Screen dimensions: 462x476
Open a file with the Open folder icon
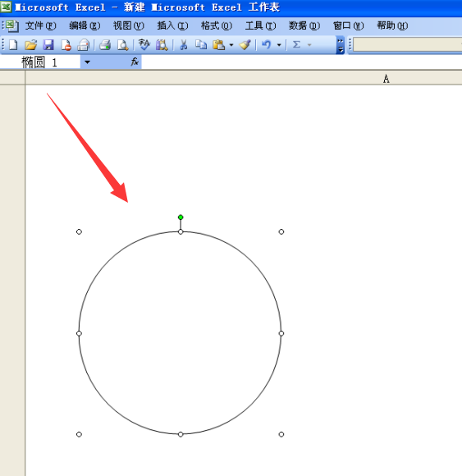coord(30,45)
